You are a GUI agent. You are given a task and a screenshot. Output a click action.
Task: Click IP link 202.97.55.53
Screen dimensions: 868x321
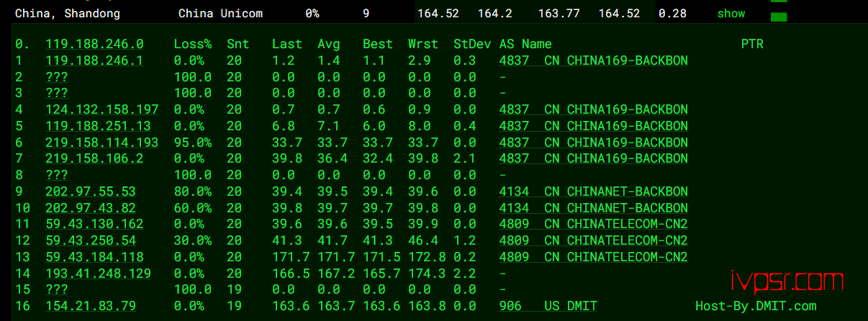[x=91, y=191]
